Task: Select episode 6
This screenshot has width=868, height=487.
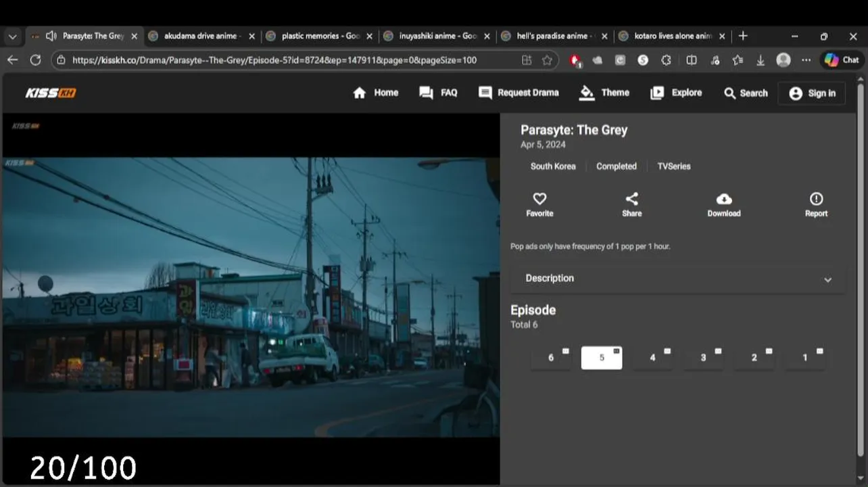Action: pos(551,358)
